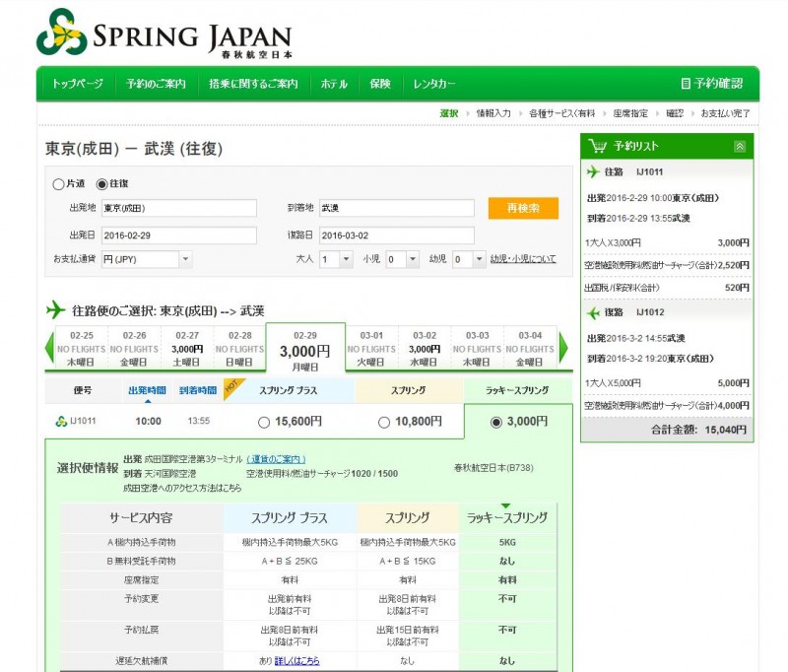The height and width of the screenshot is (672, 788).
Task: Open the 大人 passenger count dropdown
Action: [x=334, y=257]
